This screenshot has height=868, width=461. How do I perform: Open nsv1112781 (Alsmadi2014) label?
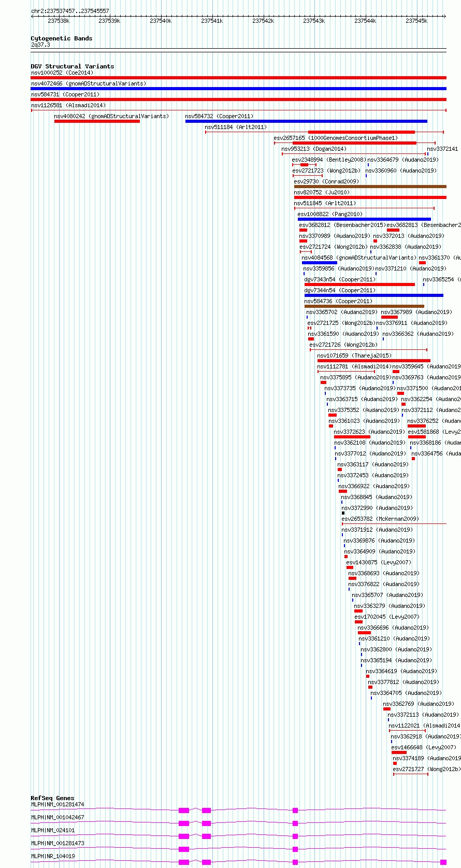[354, 366]
